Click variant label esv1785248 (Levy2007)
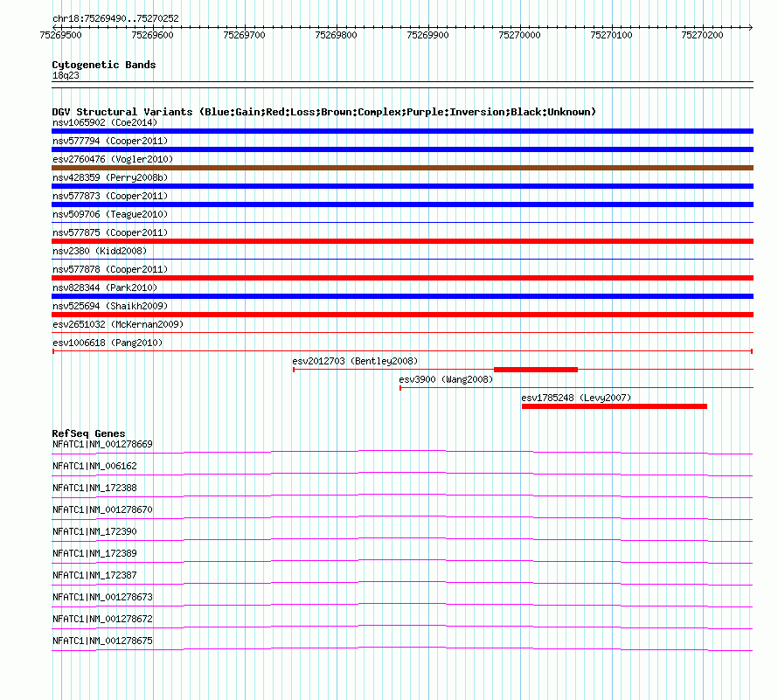Screen dimensions: 778x700 [x=577, y=398]
